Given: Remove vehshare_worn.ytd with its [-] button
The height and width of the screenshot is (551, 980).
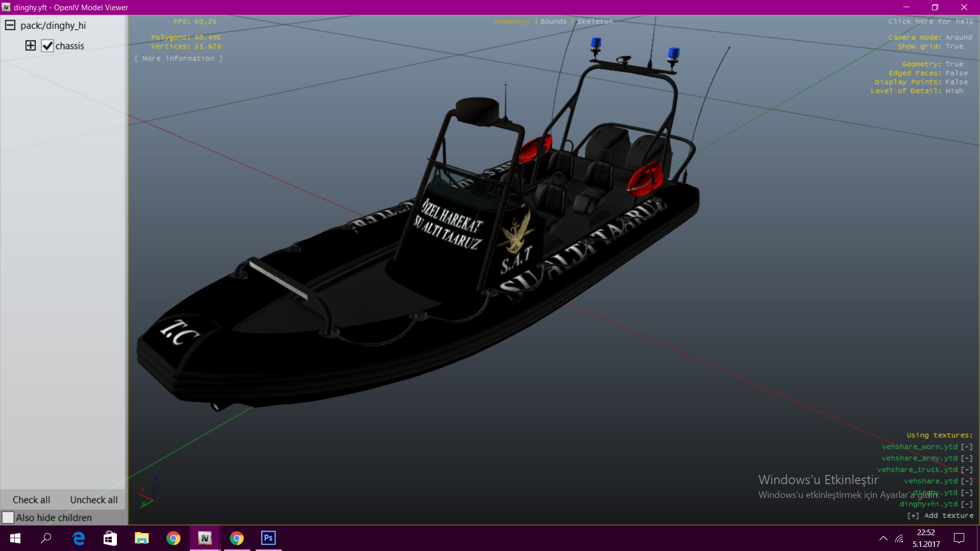Looking at the screenshot, I should coord(967,447).
